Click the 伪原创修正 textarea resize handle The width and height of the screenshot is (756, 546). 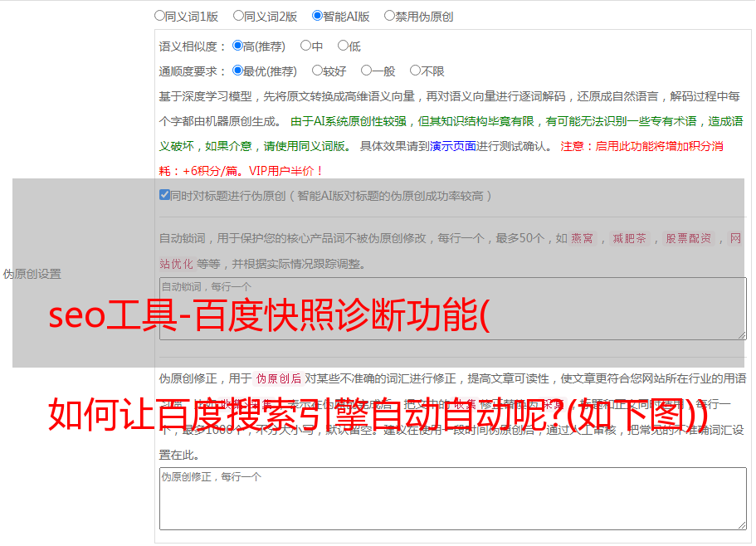pyautogui.click(x=742, y=525)
